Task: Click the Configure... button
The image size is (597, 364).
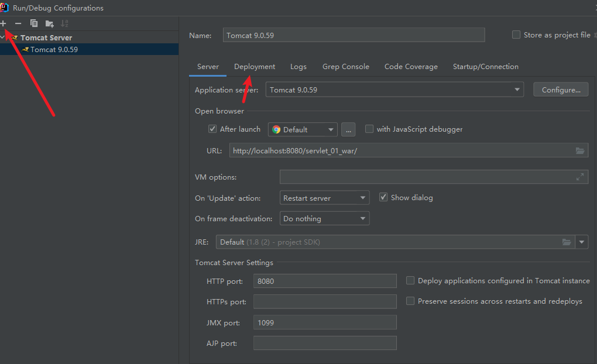Action: coord(561,90)
